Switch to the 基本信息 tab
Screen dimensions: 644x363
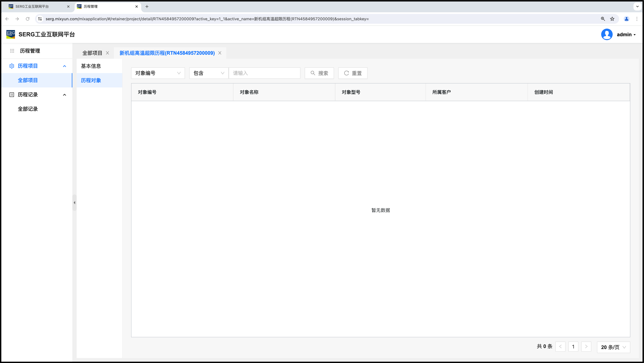click(91, 66)
